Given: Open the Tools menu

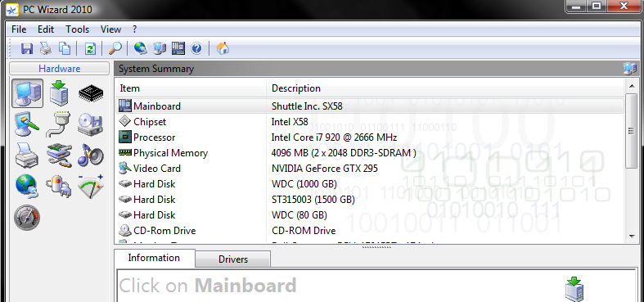Looking at the screenshot, I should 77,29.
